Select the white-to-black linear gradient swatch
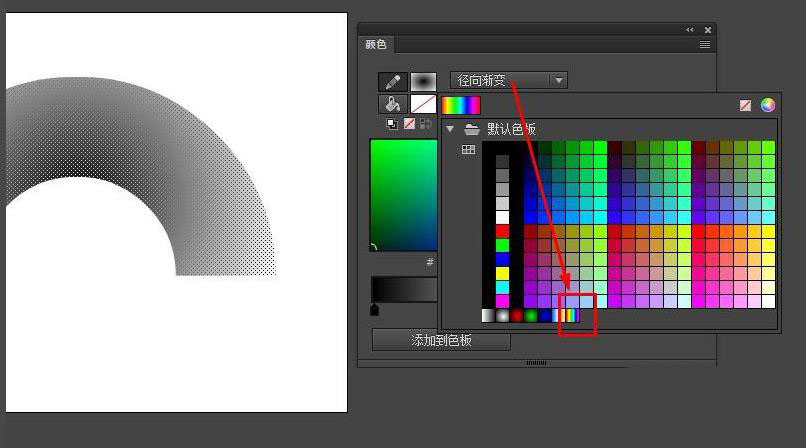The image size is (806, 448). tap(488, 315)
